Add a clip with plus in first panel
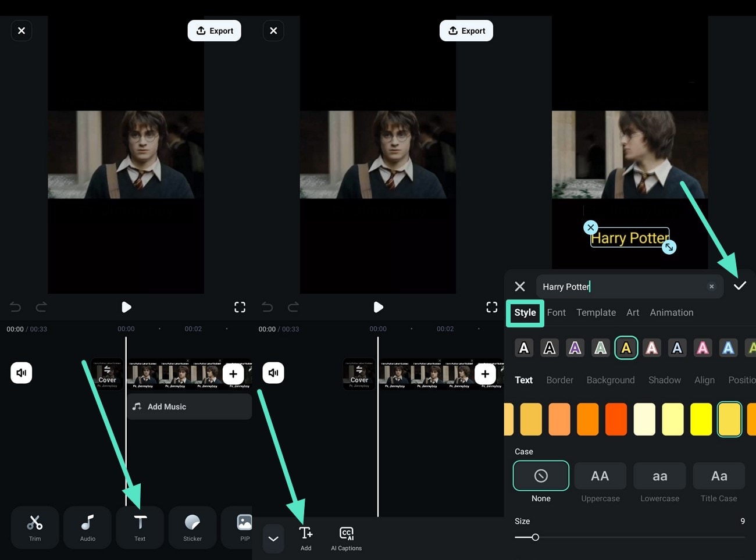This screenshot has height=560, width=756. point(233,374)
